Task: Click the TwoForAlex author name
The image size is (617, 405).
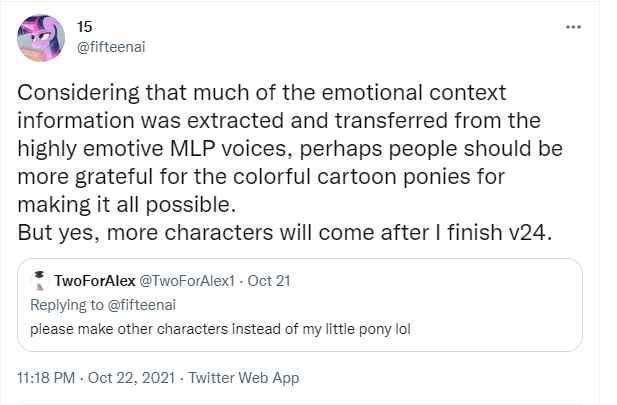Action: click(95, 281)
